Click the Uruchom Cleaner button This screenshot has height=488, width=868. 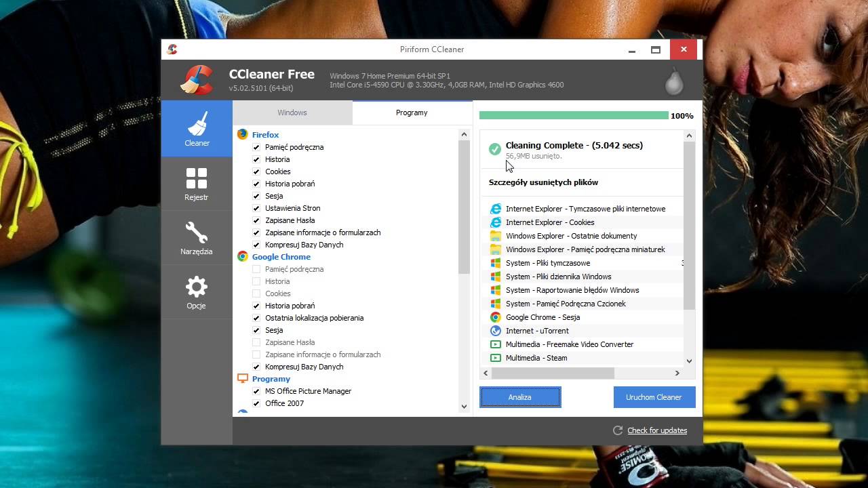(x=654, y=397)
